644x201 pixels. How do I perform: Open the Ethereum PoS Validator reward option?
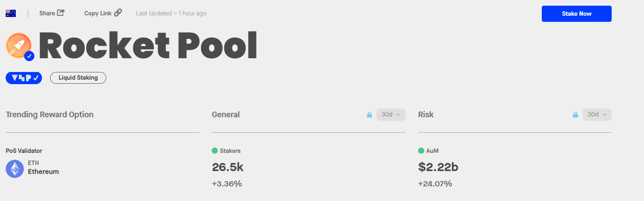click(x=43, y=171)
